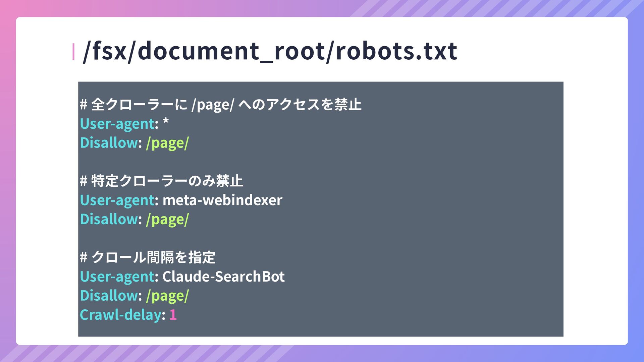
Task: Click the second User-agent keyword
Action: [117, 200]
